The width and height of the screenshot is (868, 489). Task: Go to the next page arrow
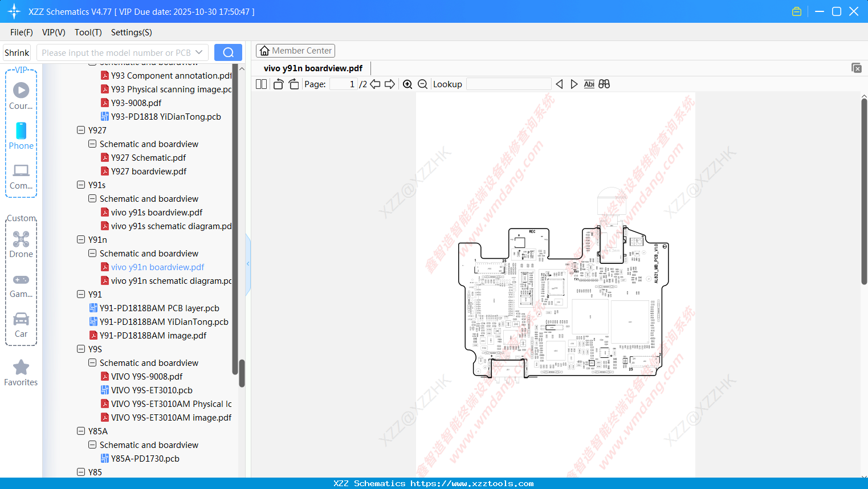tap(390, 84)
